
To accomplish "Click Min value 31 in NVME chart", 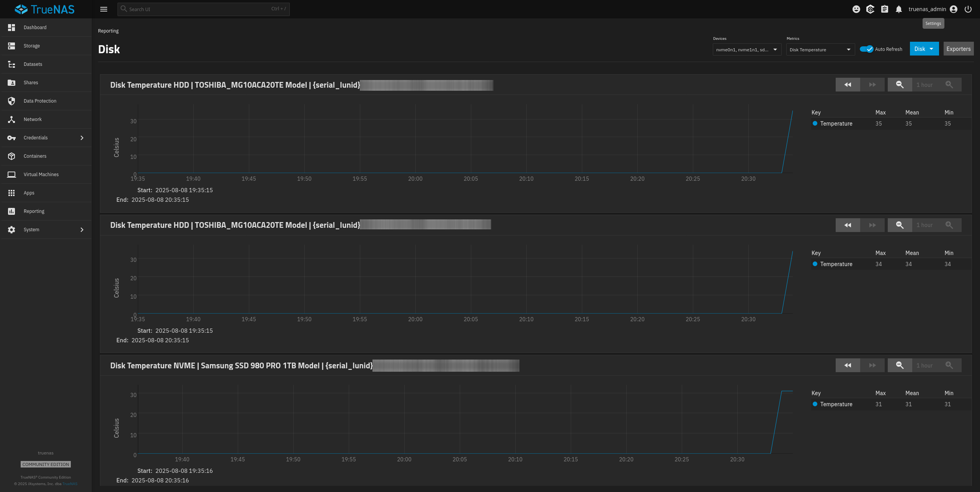I will [947, 404].
